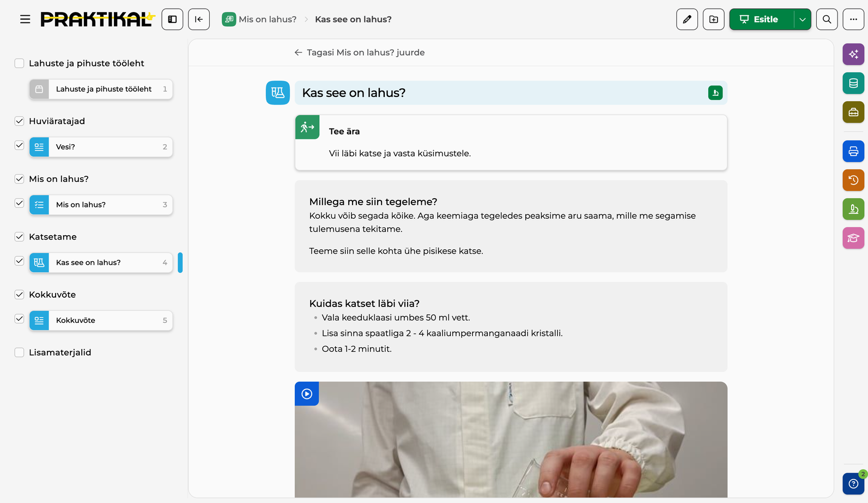Open the hamburger main menu

coord(25,19)
